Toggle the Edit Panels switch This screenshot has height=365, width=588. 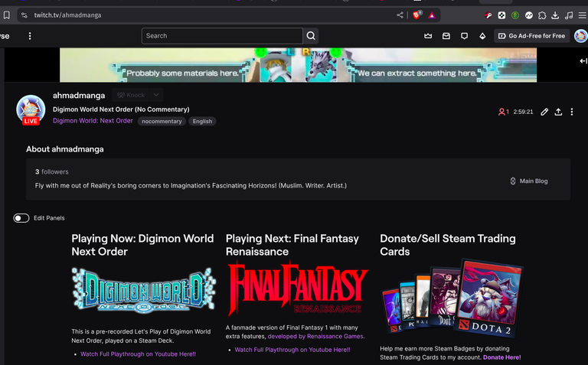tap(21, 218)
